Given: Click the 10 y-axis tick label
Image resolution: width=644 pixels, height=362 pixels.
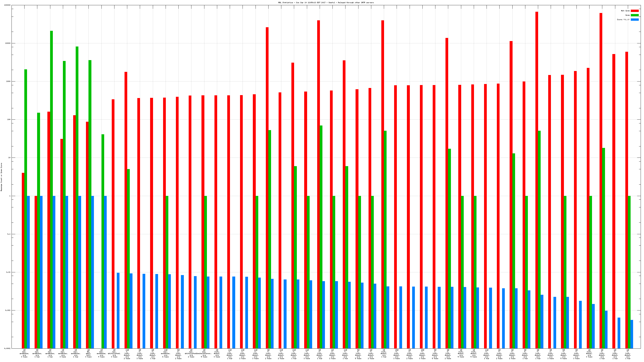Looking at the screenshot, I should pos(9,158).
